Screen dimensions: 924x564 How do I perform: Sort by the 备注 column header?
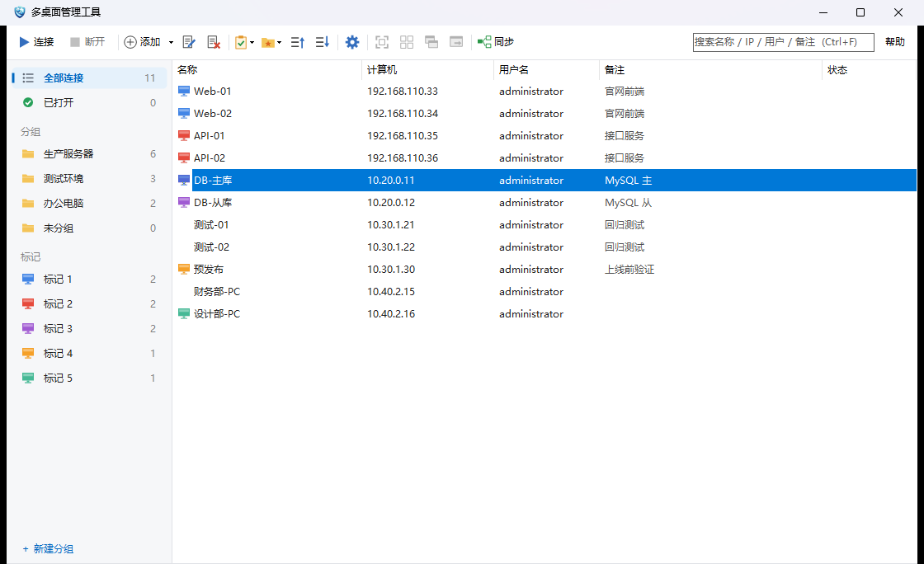pyautogui.click(x=710, y=69)
